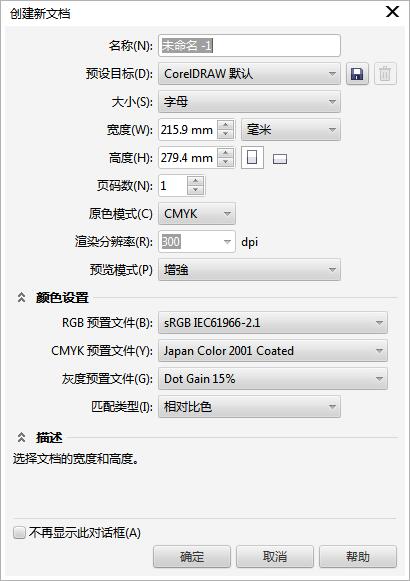Click the 帮助 button
The image size is (410, 581).
tap(358, 556)
